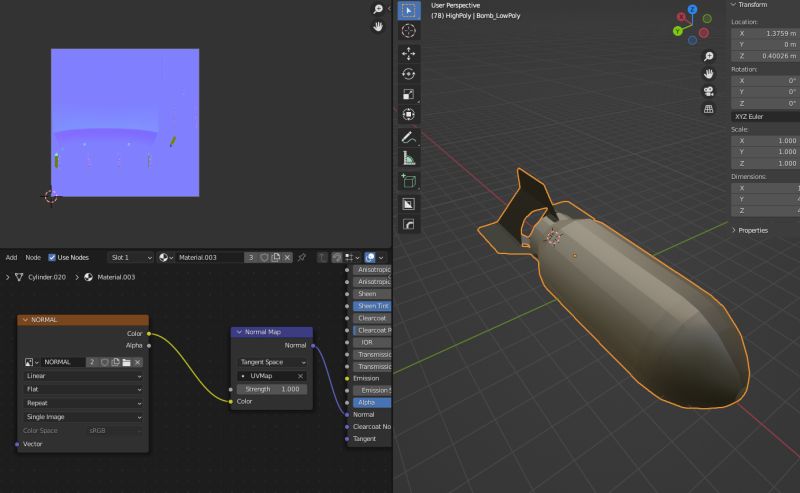Activate the 3D Cursor tool
This screenshot has width=800, height=493.
[x=409, y=31]
